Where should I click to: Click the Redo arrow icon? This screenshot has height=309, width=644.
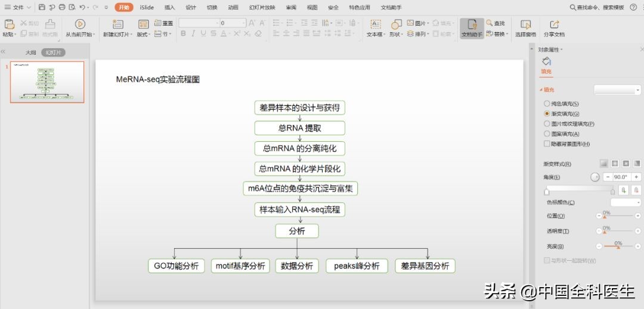coord(95,7)
